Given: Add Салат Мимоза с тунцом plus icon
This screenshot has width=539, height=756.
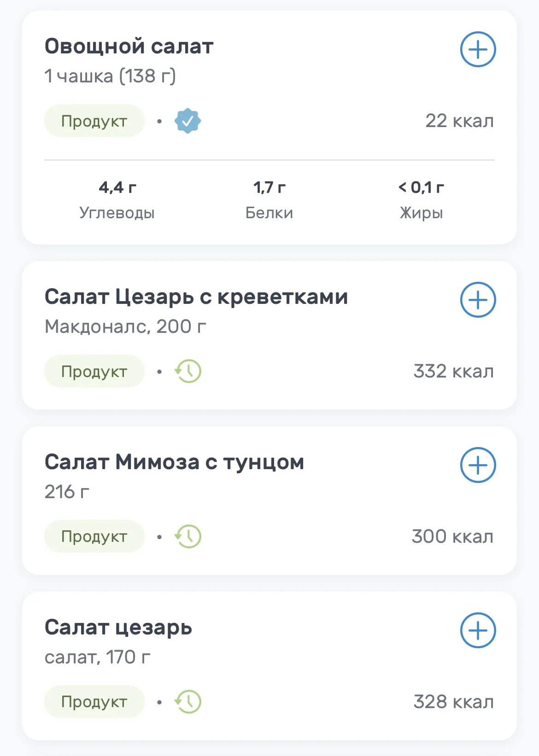Looking at the screenshot, I should pos(478,465).
